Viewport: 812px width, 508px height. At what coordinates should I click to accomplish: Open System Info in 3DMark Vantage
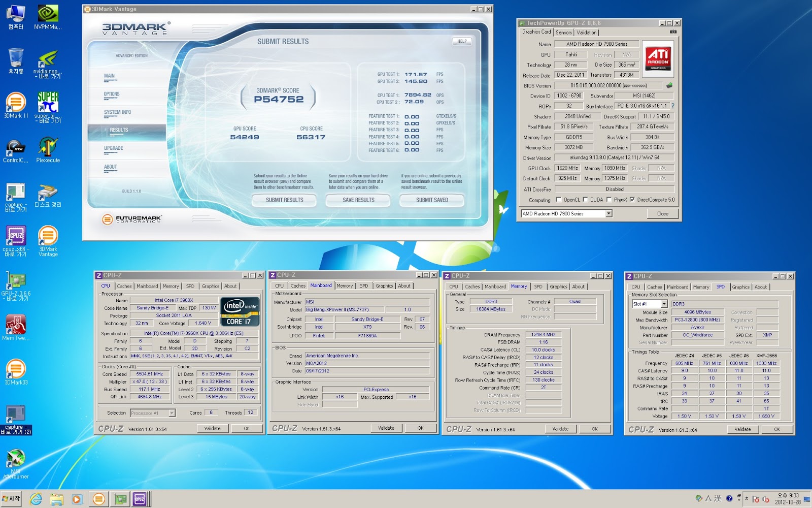coord(117,112)
